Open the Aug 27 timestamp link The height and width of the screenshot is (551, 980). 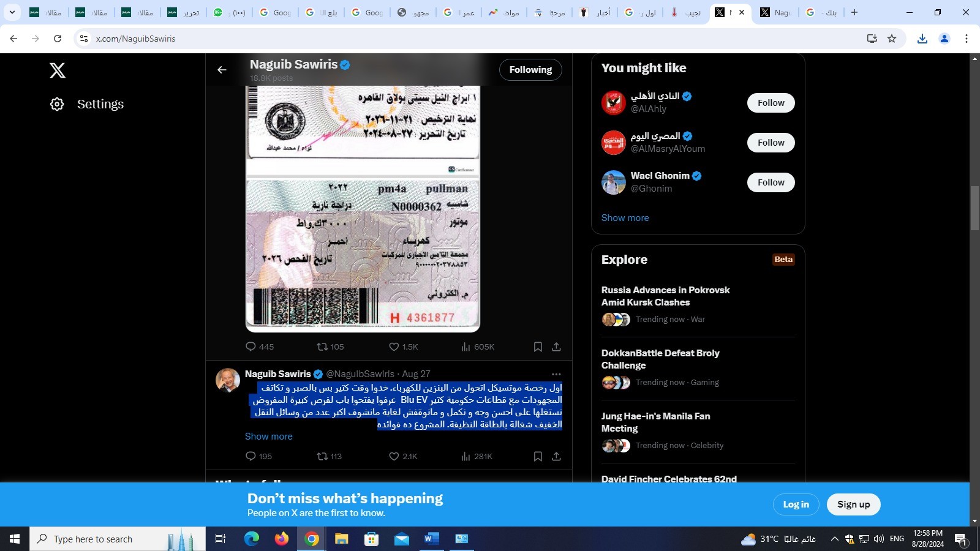416,374
